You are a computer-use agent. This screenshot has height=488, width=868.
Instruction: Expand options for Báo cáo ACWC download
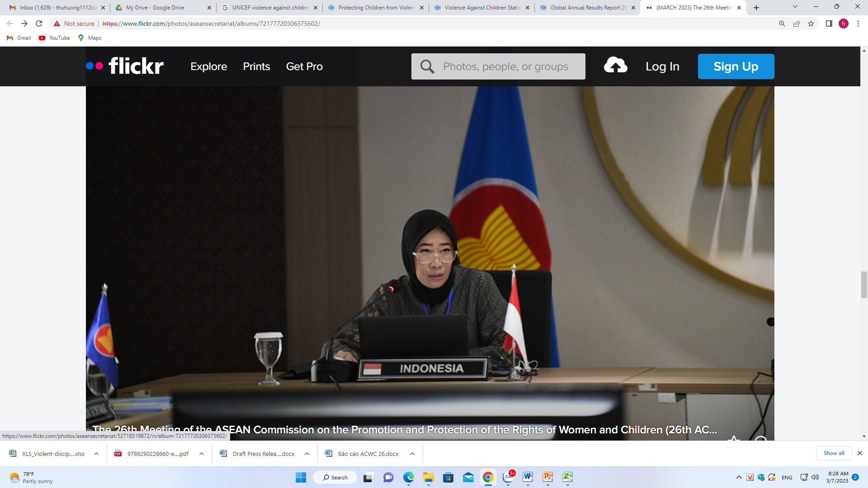(412, 454)
